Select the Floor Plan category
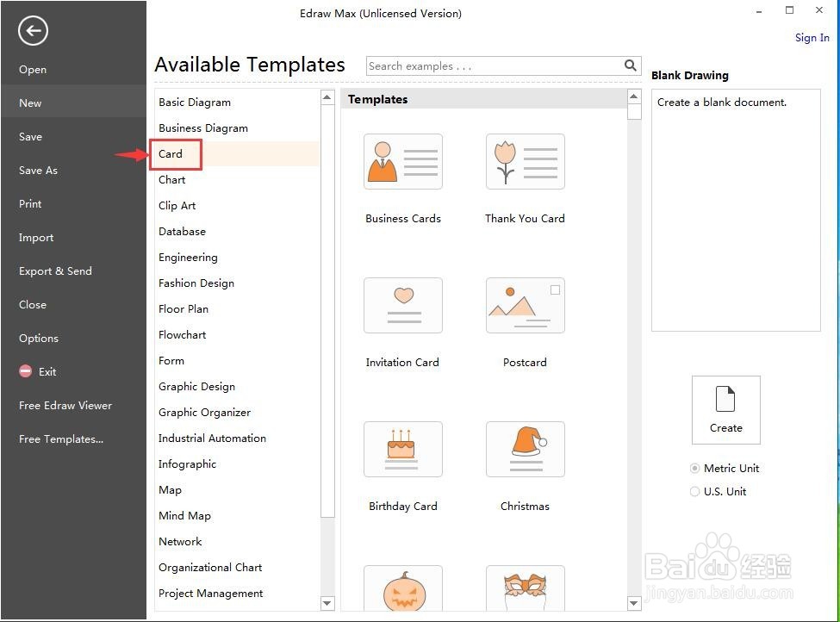840x622 pixels. (x=184, y=308)
